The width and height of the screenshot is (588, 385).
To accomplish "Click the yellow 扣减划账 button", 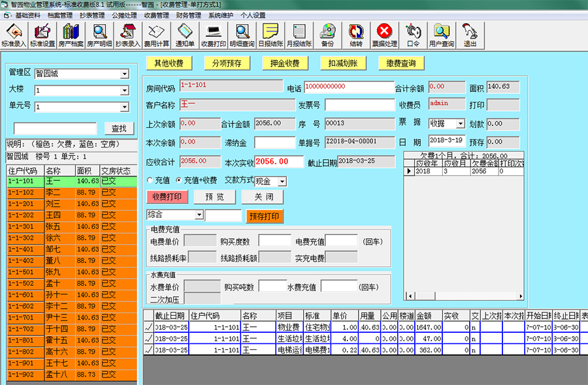I will (343, 63).
